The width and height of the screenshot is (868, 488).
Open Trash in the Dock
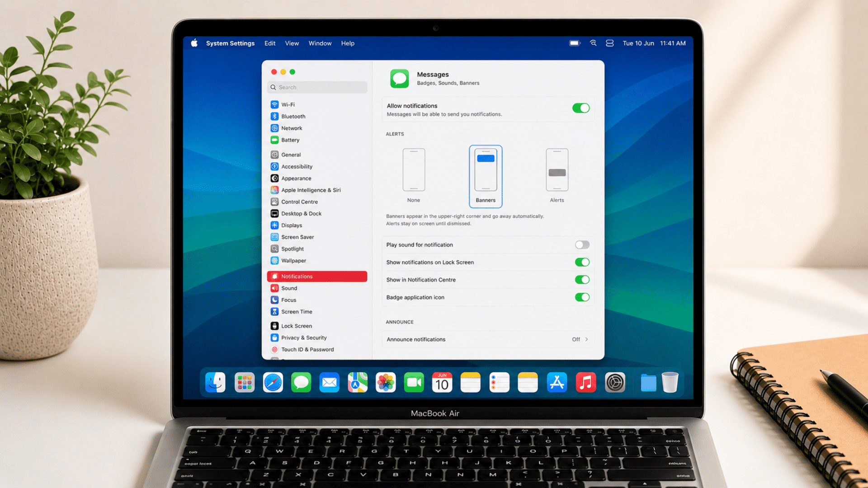point(670,383)
